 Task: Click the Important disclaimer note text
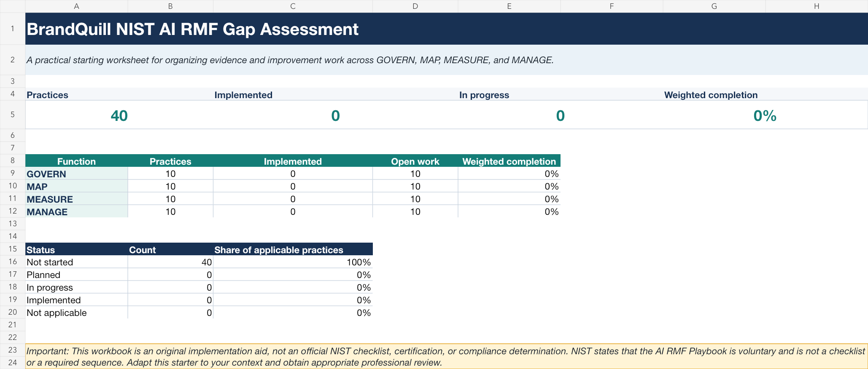point(446,357)
